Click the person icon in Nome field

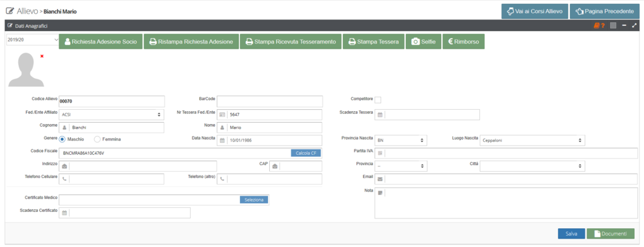click(x=222, y=127)
